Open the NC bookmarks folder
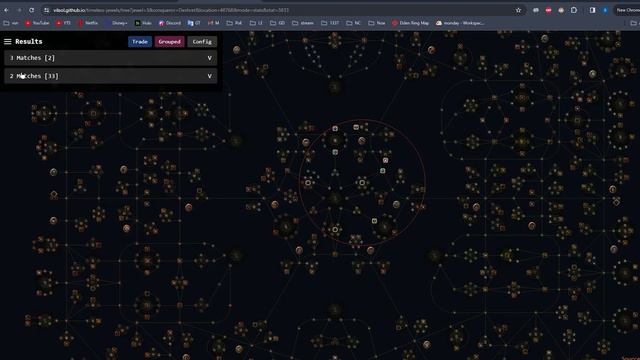 [x=353, y=23]
